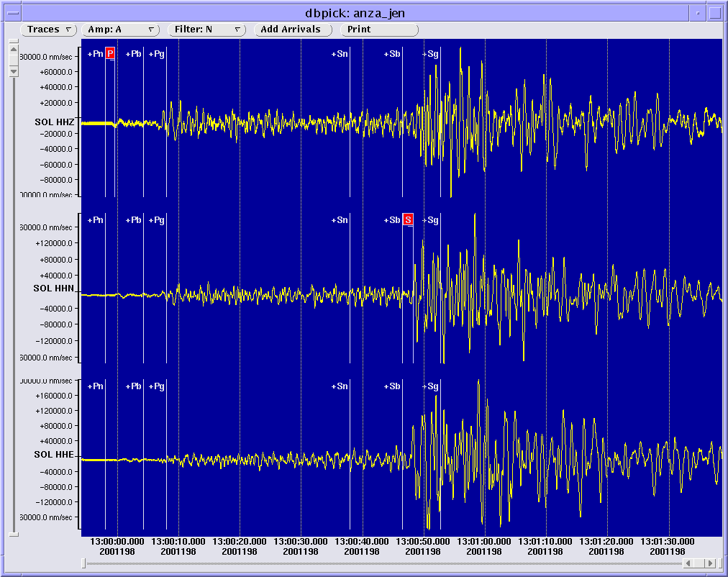Image resolution: width=728 pixels, height=577 pixels.
Task: Click the +Sn marker on SOL HHN trace
Action: 340,220
